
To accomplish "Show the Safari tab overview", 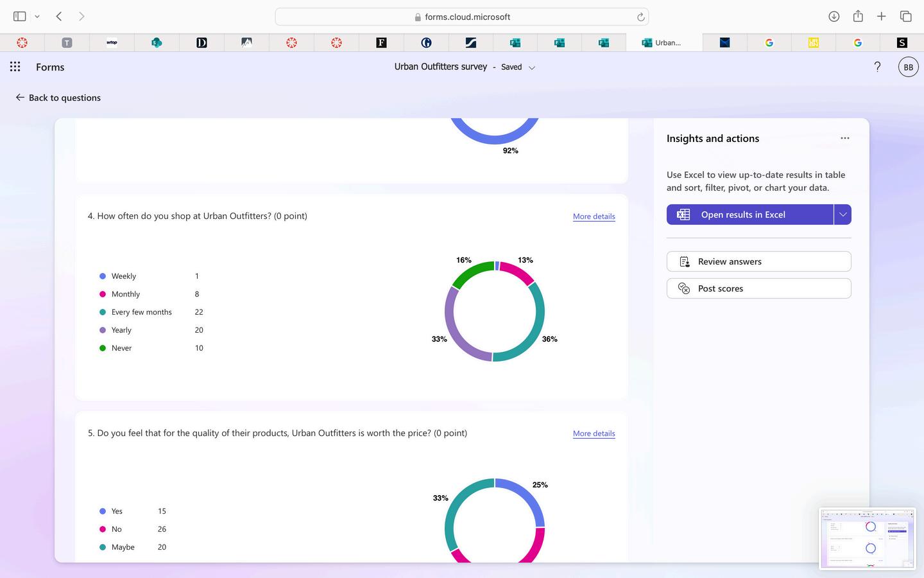I will coord(905,16).
